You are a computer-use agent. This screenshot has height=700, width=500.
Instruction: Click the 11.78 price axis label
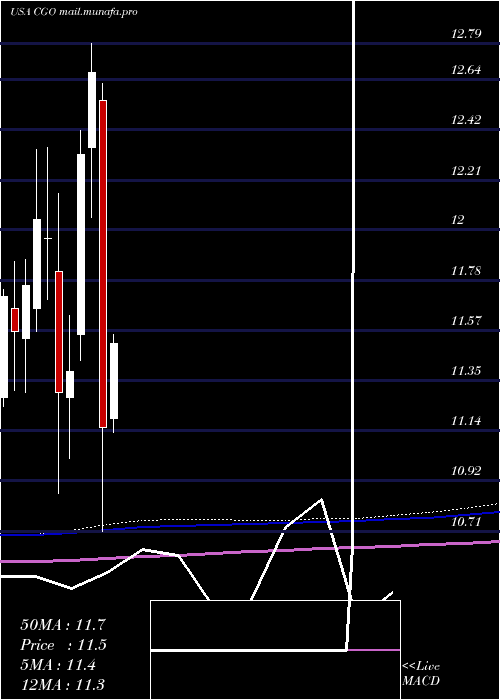(x=466, y=271)
